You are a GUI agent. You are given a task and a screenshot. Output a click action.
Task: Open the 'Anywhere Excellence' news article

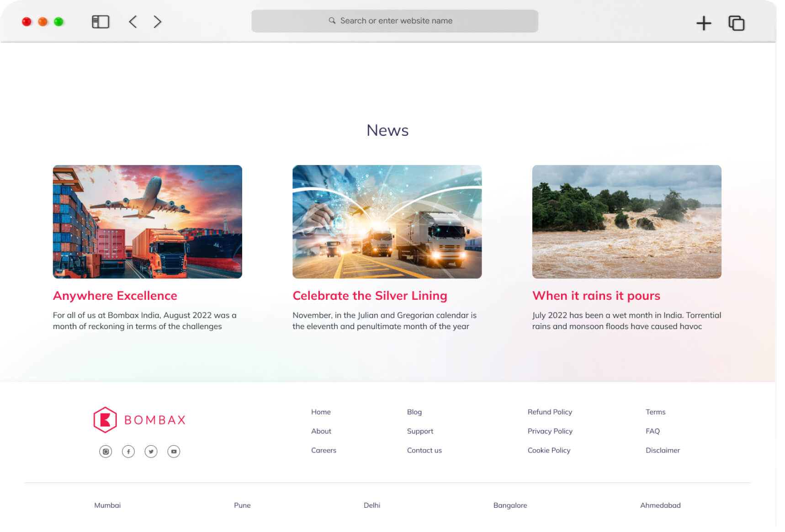115,295
